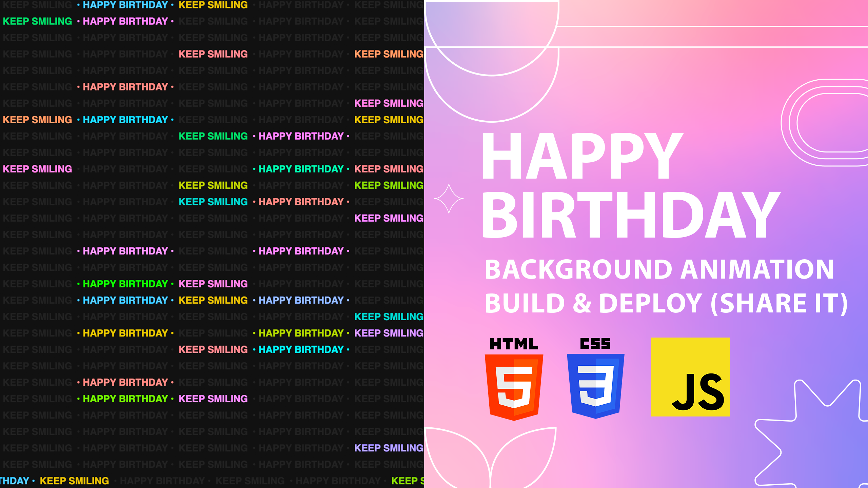Click the BACKGROUND ANIMATION subtitle text
The image size is (868, 488).
(659, 269)
